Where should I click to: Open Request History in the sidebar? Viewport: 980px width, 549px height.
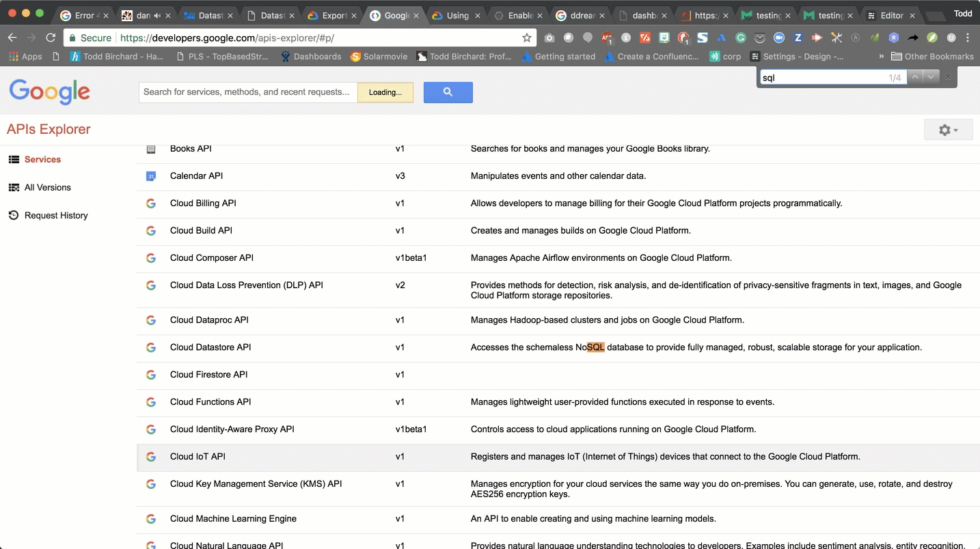56,215
